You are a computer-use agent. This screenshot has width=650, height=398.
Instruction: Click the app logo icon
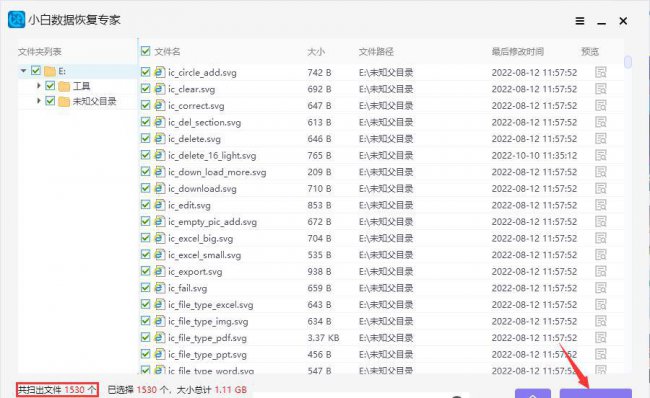click(17, 19)
